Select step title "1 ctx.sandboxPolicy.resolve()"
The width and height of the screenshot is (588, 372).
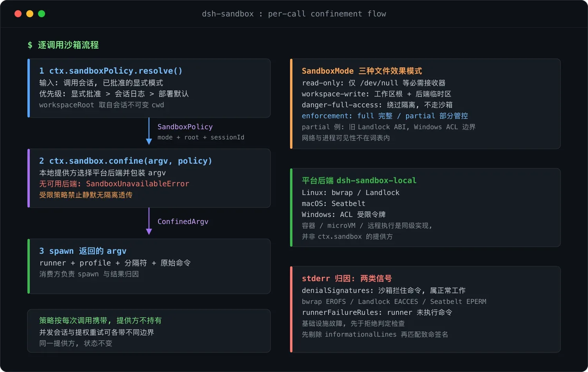(x=111, y=71)
